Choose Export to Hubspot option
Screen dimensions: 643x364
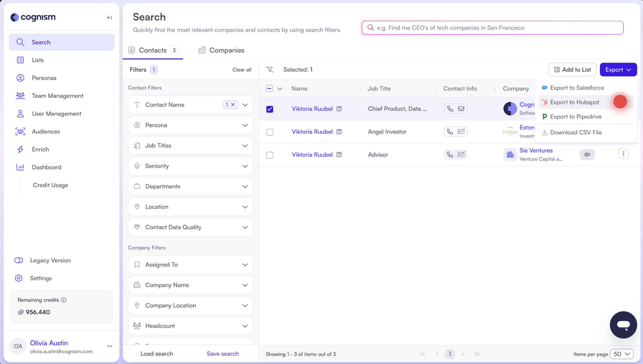(x=574, y=102)
